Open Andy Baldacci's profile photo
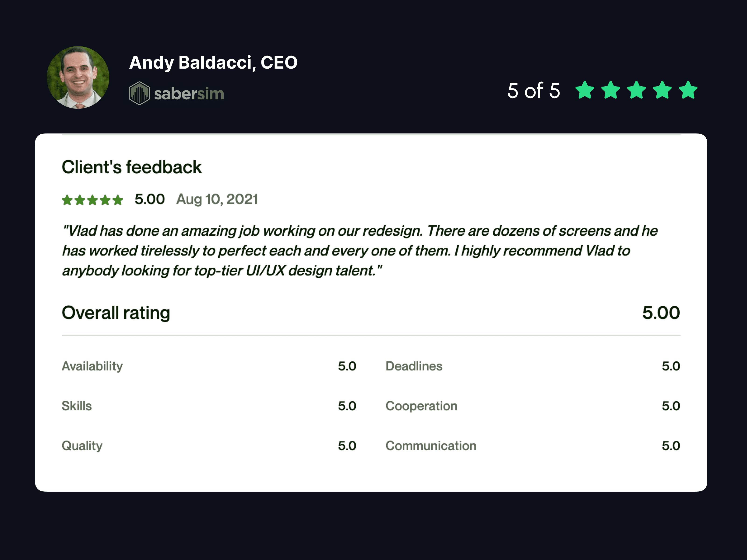 [x=78, y=78]
